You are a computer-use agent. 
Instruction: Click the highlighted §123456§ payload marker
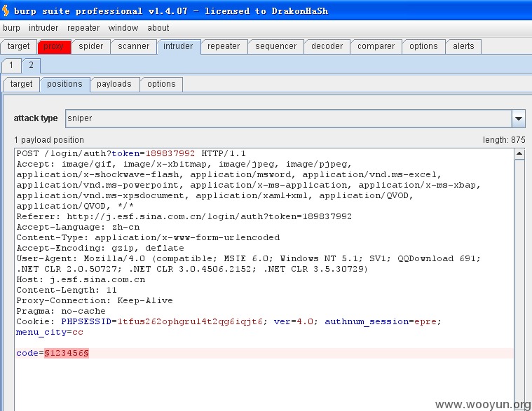(67, 353)
